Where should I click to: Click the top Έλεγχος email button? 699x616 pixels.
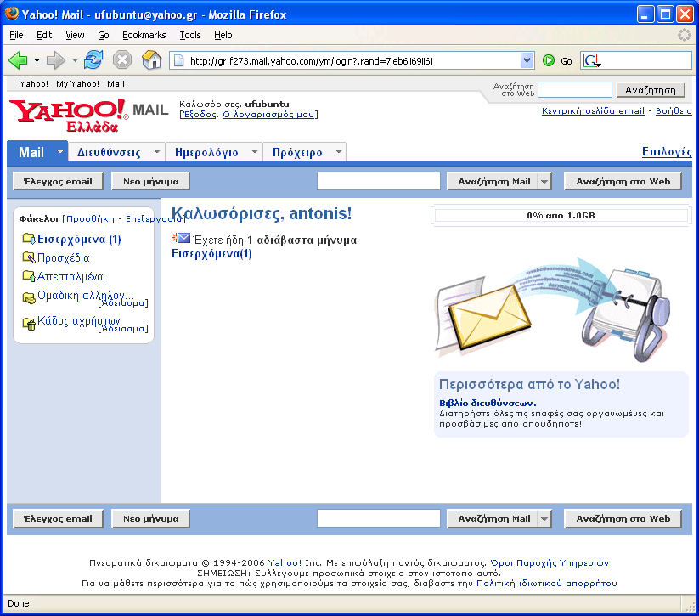tap(58, 182)
